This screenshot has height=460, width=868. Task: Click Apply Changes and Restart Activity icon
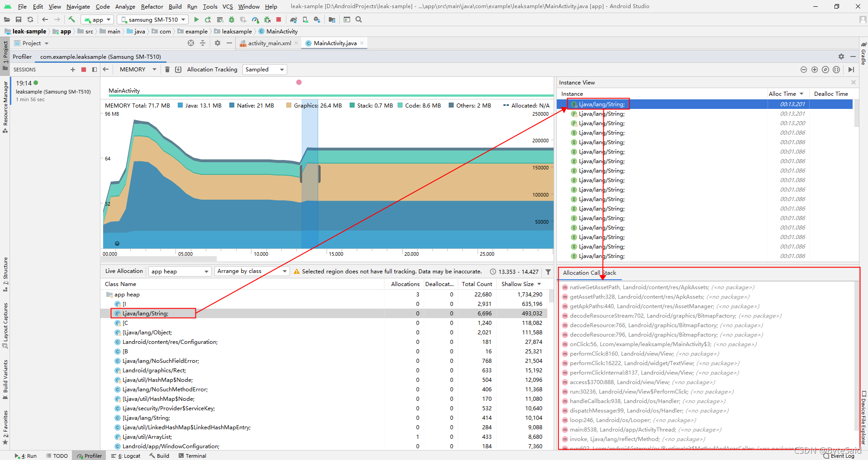(x=208, y=19)
